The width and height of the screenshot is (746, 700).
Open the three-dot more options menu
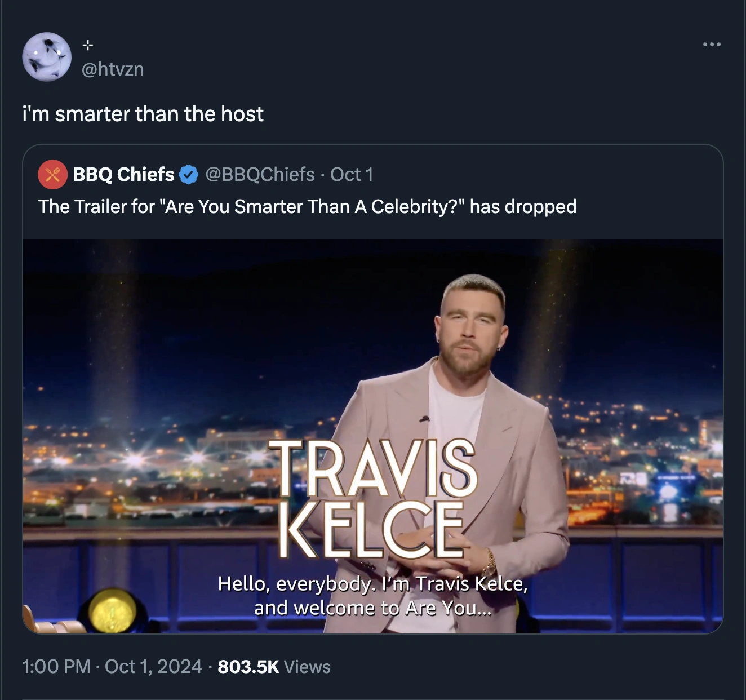tap(712, 45)
